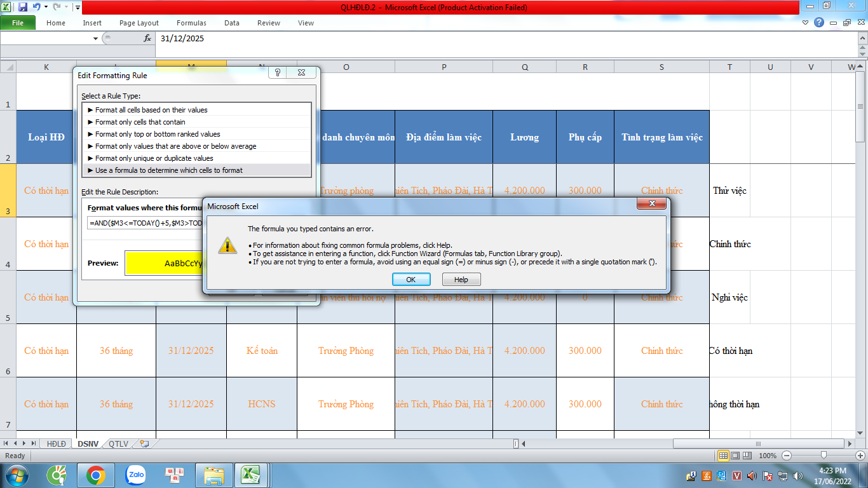Select column header Q

click(x=524, y=67)
